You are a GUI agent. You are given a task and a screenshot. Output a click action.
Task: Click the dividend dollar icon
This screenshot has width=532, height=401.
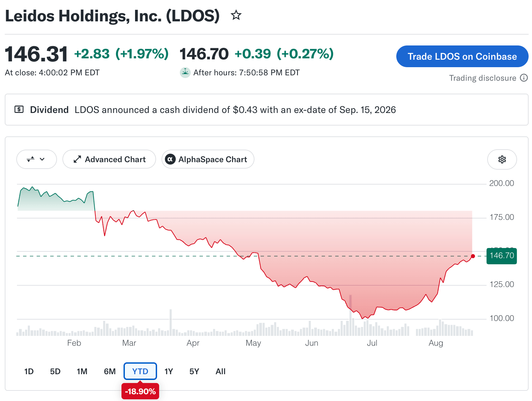pos(19,110)
